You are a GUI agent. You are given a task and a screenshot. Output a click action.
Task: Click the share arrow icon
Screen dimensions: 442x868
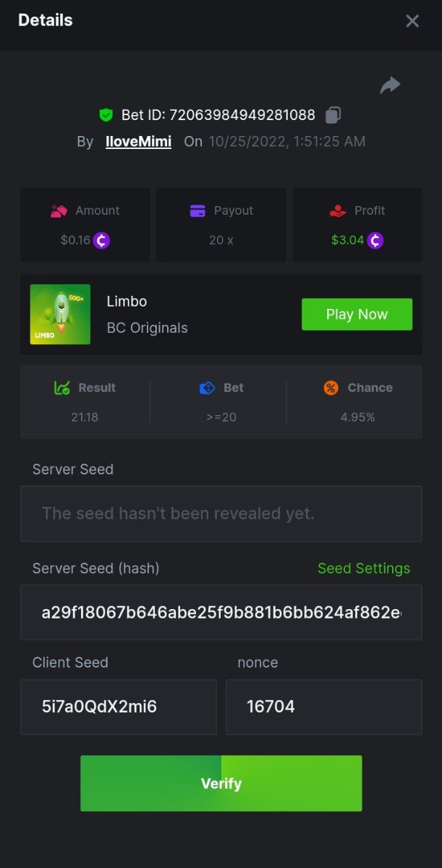[390, 86]
